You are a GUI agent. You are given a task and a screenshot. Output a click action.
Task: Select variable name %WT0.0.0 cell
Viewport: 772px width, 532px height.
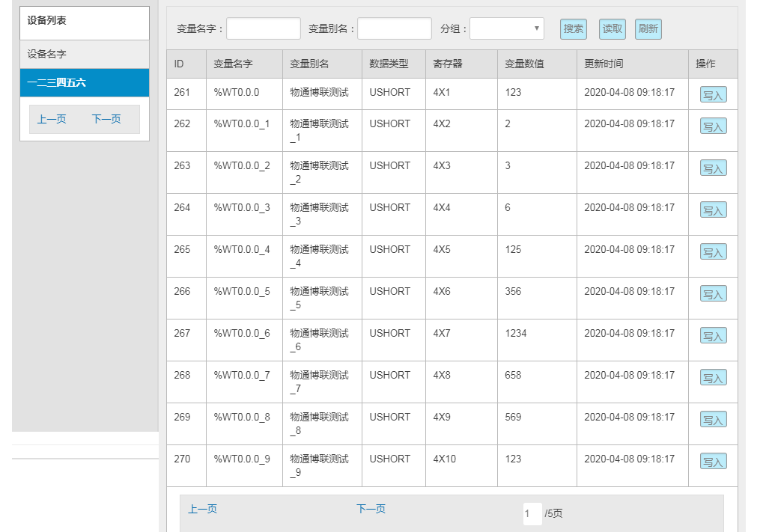(x=244, y=94)
